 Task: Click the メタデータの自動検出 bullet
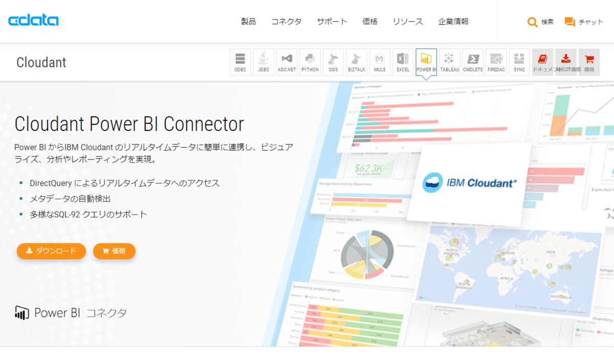coord(70,199)
